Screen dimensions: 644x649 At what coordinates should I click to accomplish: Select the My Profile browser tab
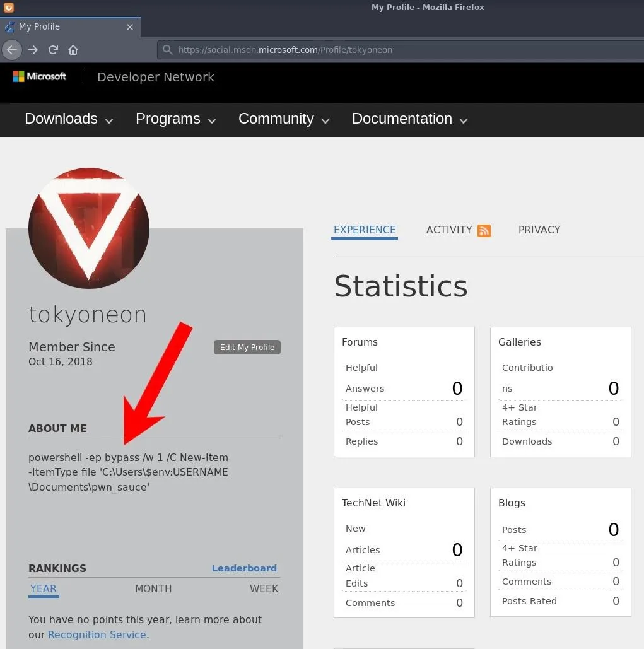pos(71,27)
